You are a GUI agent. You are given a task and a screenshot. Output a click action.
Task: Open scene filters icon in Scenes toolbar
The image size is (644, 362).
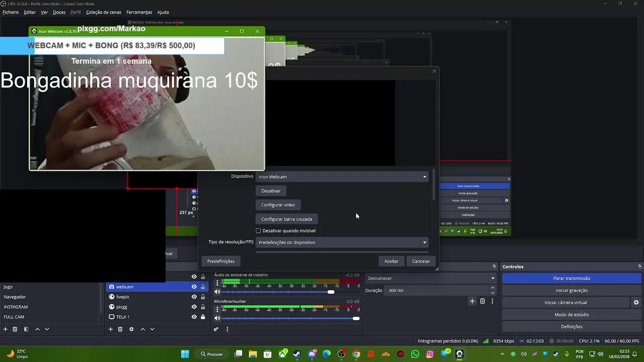pyautogui.click(x=26, y=329)
